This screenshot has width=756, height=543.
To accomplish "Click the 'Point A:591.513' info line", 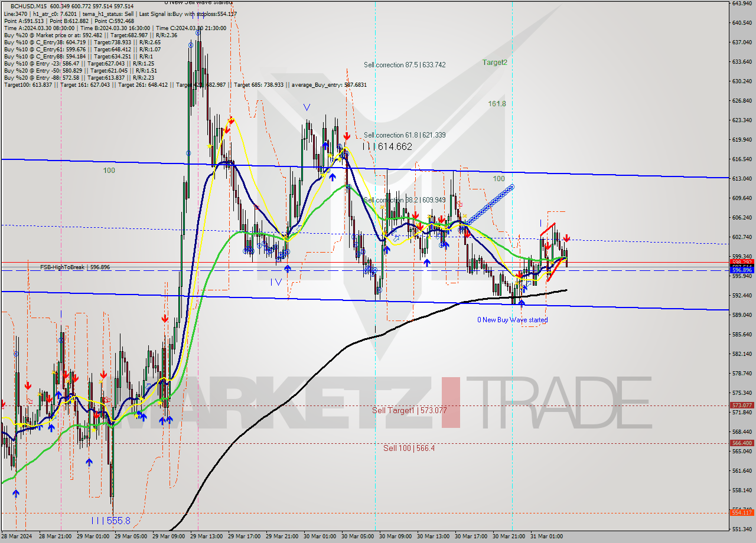I will click(69, 21).
